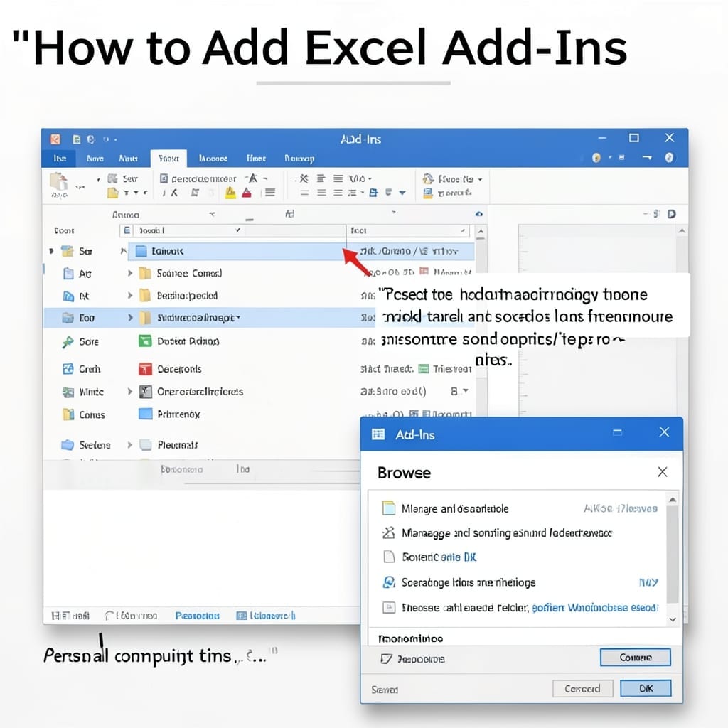Screen dimensions: 728x728
Task: Click the green 'Dodeer Pchnos' file icon
Action: coord(145,341)
